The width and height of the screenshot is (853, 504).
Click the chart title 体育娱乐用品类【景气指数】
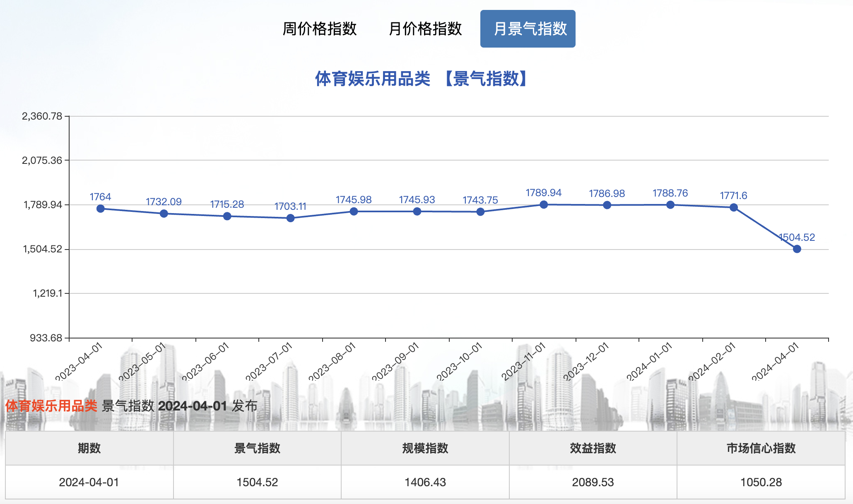pyautogui.click(x=422, y=79)
